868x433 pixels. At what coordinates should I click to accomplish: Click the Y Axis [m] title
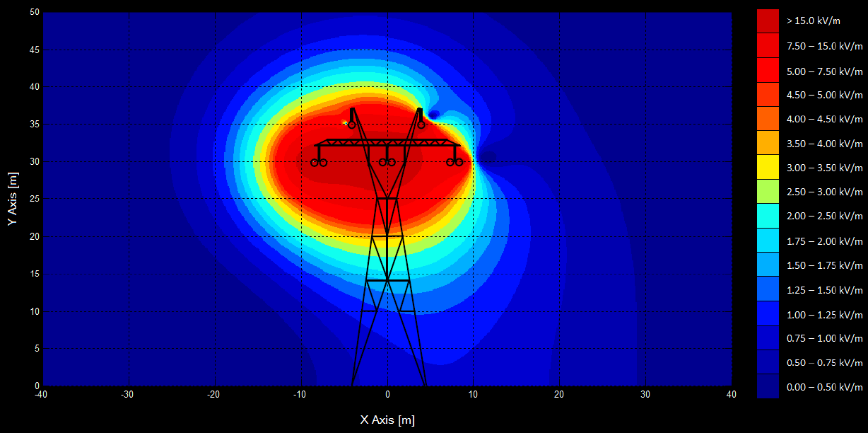click(12, 198)
